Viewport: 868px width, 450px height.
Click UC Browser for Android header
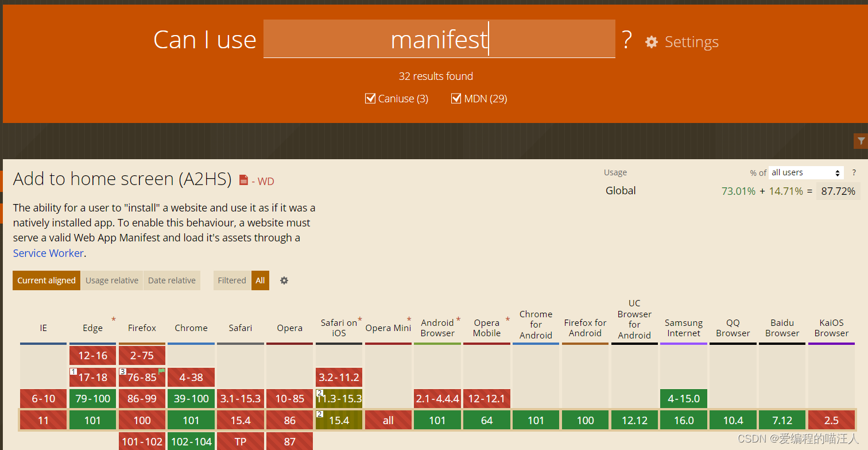pyautogui.click(x=634, y=319)
